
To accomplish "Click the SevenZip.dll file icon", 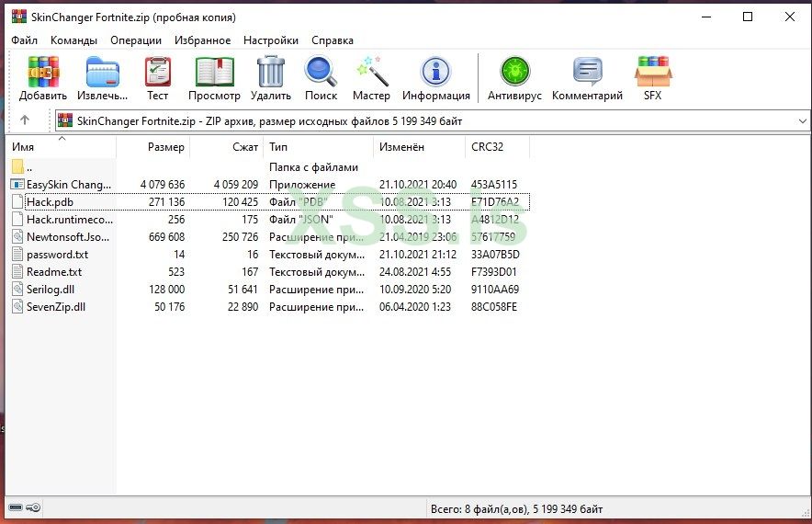I will coord(17,307).
